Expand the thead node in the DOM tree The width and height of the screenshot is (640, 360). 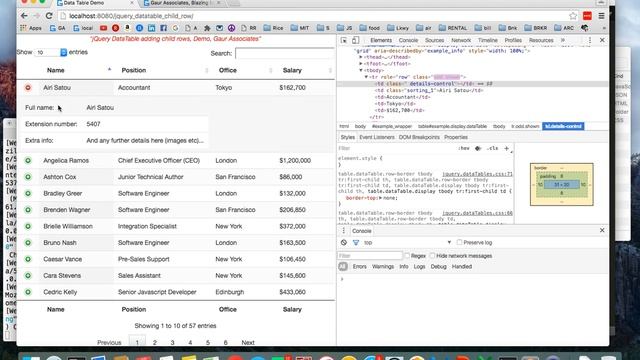pos(361,57)
